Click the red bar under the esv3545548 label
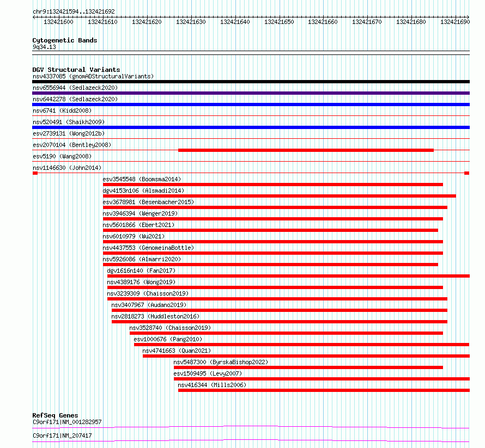This screenshot has height=448, width=485. click(x=273, y=185)
